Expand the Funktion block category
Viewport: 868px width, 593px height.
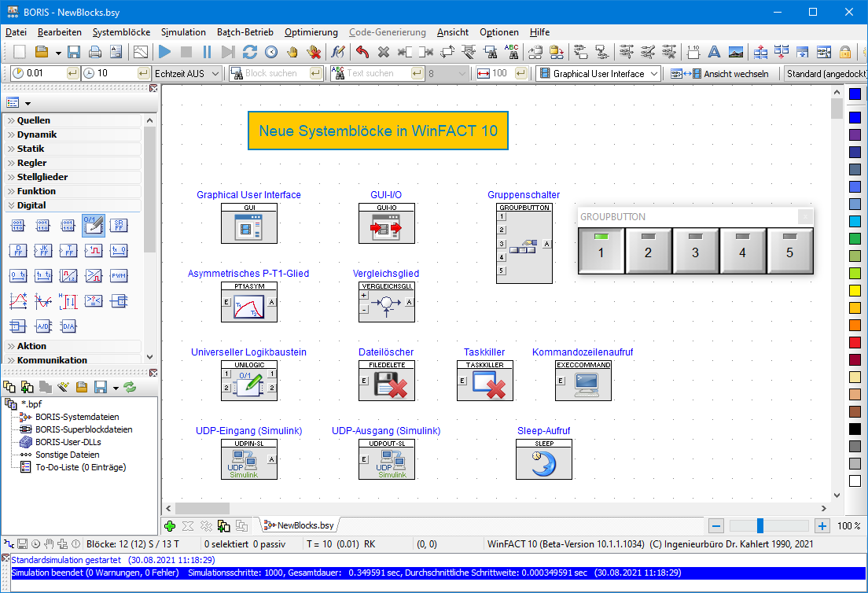(x=72, y=191)
